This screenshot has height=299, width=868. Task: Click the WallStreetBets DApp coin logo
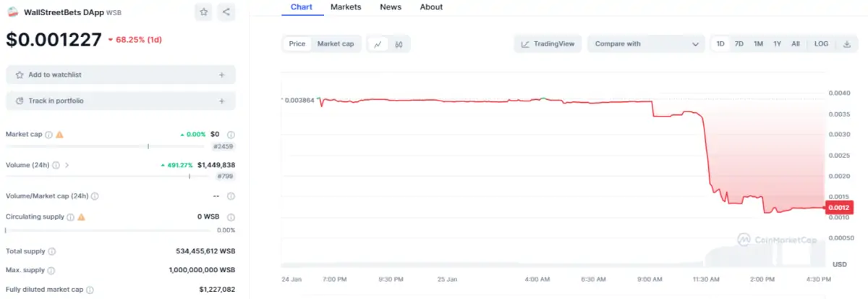(13, 12)
